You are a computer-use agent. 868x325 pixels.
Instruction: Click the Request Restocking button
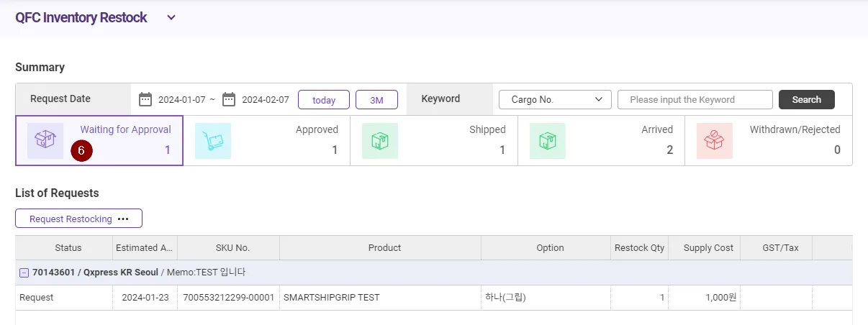click(71, 219)
